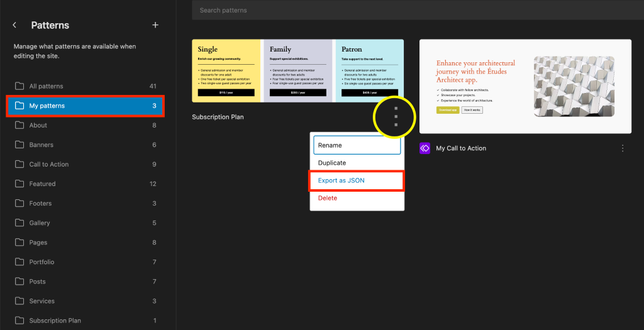The width and height of the screenshot is (644, 330).
Task: Open the Services category
Action: coord(86,301)
